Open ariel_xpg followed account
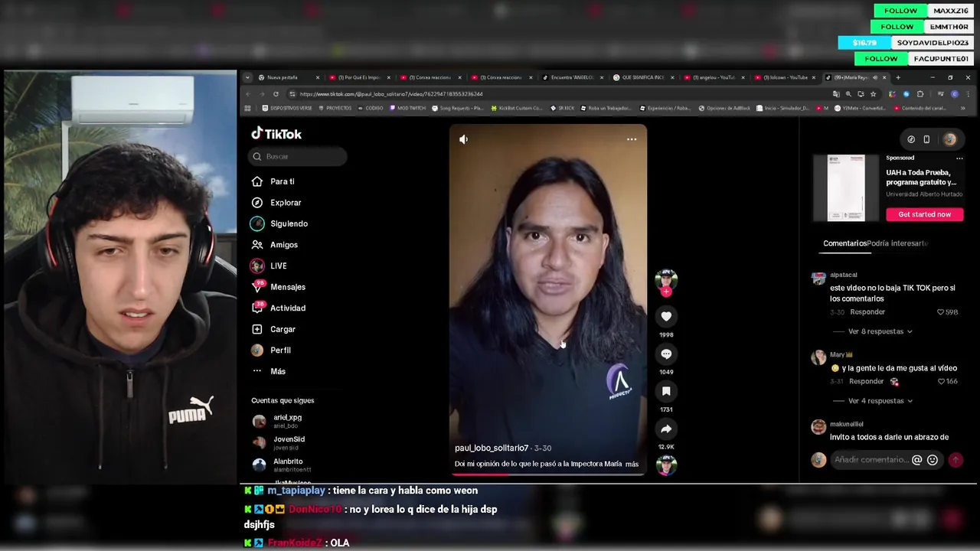Image resolution: width=980 pixels, height=551 pixels. click(x=287, y=421)
